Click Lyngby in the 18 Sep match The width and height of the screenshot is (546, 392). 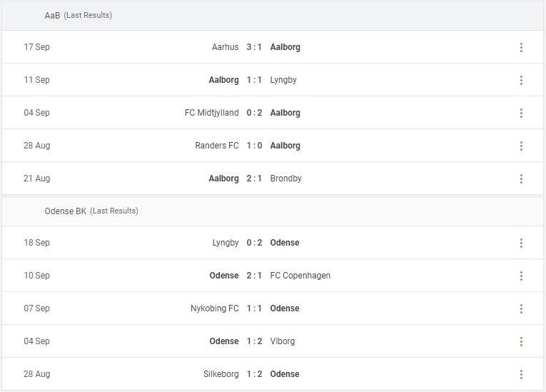(226, 243)
